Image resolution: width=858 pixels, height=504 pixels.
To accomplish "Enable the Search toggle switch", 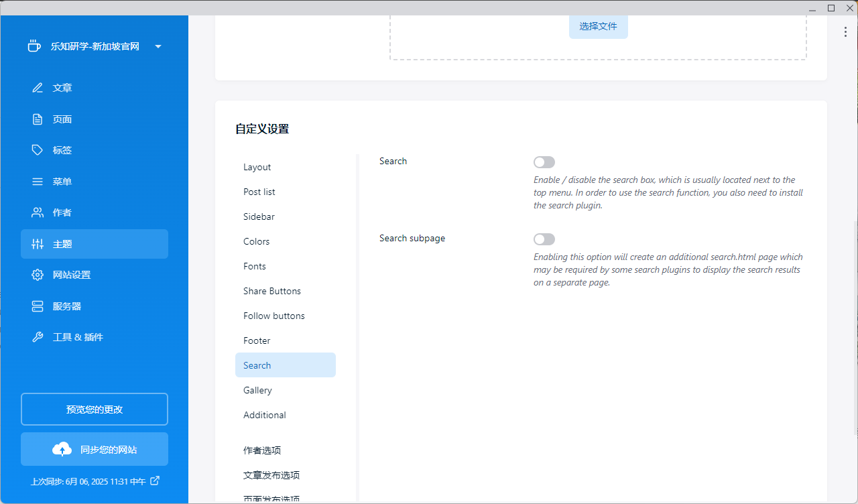I will click(x=544, y=162).
